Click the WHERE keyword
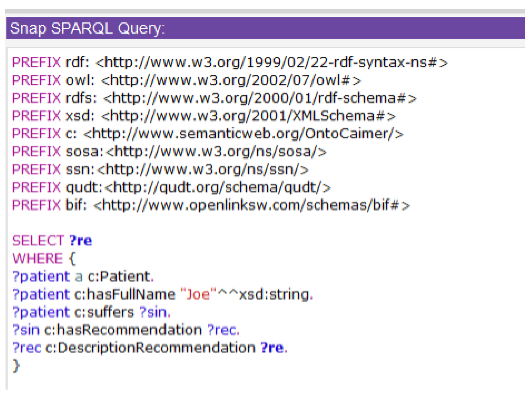 38,258
